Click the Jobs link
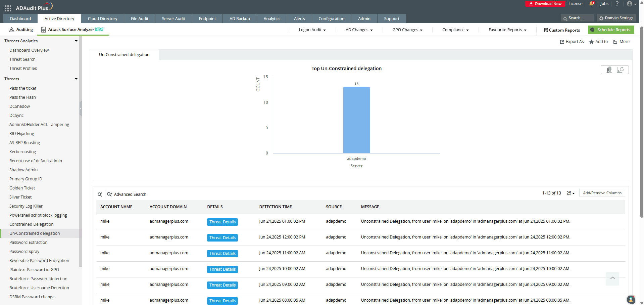Viewport: 644px width, 305px height. (604, 4)
